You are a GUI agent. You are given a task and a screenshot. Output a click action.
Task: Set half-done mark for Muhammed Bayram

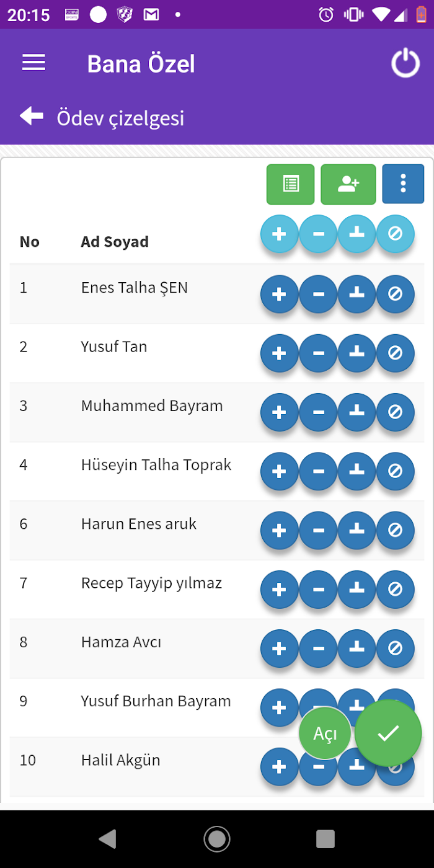click(x=356, y=412)
